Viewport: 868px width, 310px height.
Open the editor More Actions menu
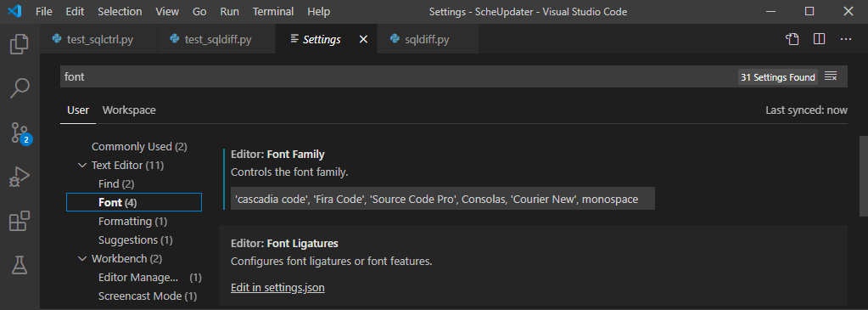[x=846, y=39]
